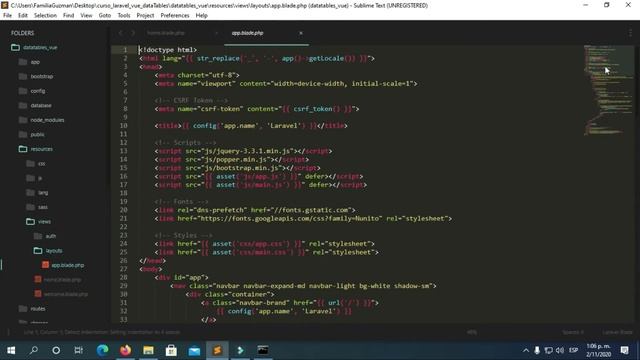Open Windows taskbar search
Viewport: 640px width, 360px height.
point(33,350)
